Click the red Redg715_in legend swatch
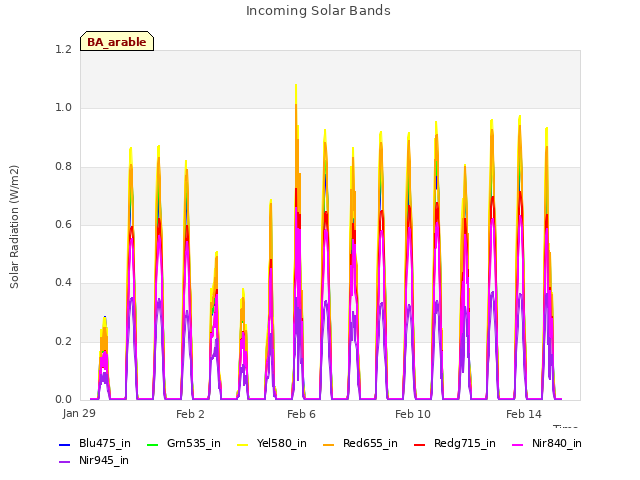The width and height of the screenshot is (640, 480). (x=420, y=444)
